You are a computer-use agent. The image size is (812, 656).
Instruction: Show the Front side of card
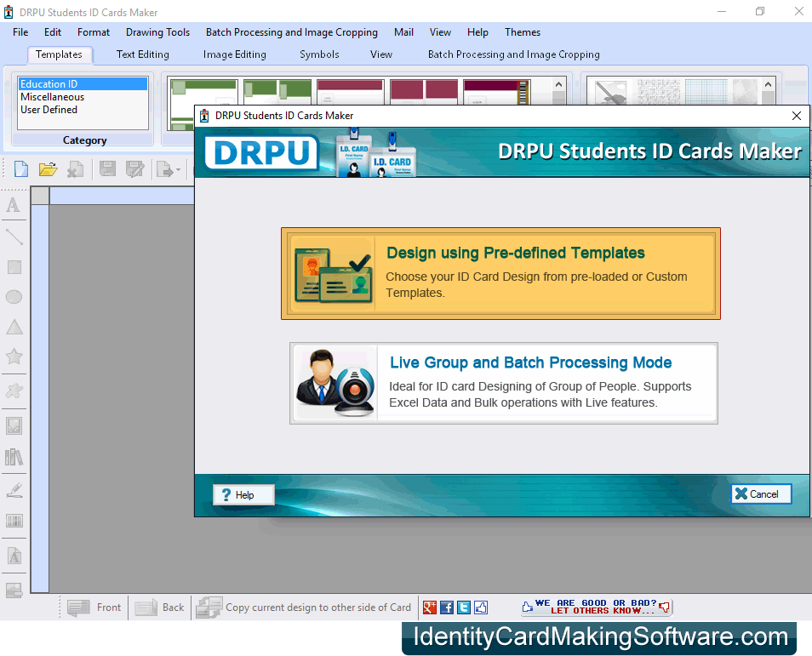click(94, 608)
